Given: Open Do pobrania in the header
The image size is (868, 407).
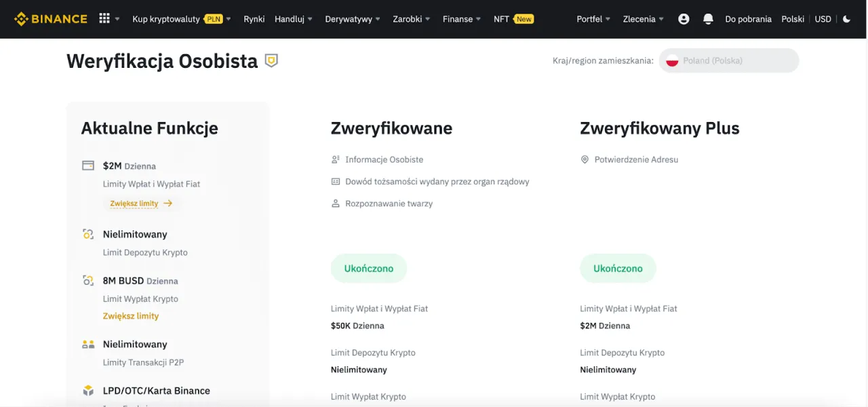Looking at the screenshot, I should pyautogui.click(x=748, y=19).
